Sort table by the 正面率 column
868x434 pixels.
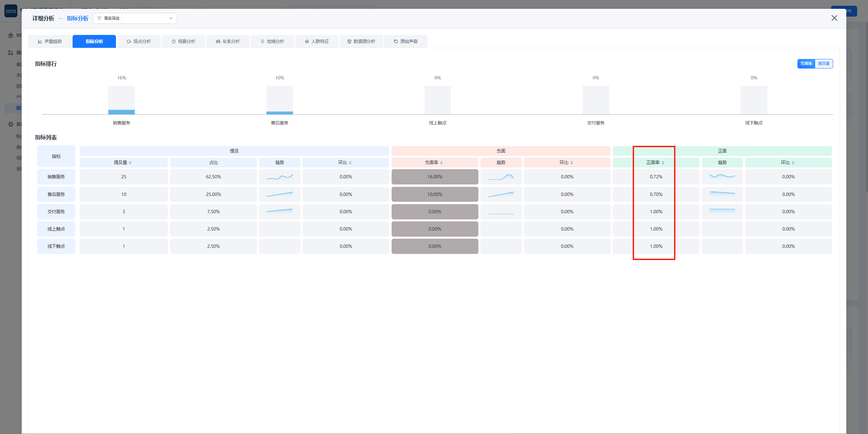[x=655, y=163]
